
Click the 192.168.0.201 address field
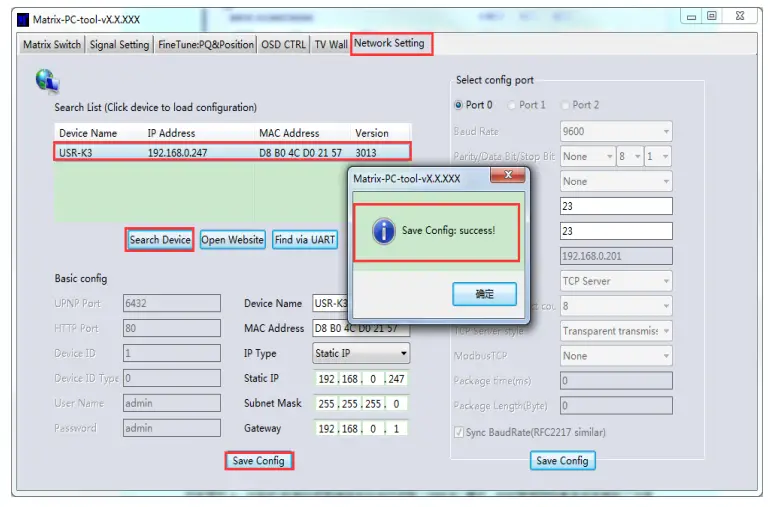(616, 256)
